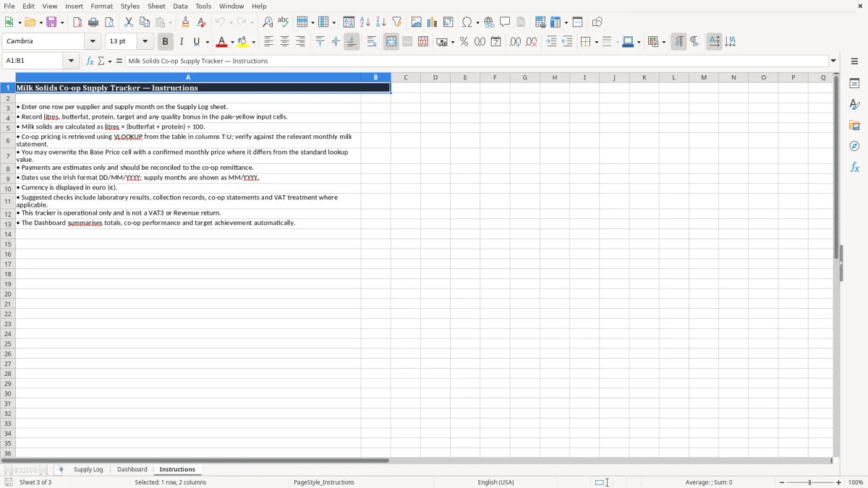Run spelling check
The height and width of the screenshot is (488, 868).
tap(284, 22)
